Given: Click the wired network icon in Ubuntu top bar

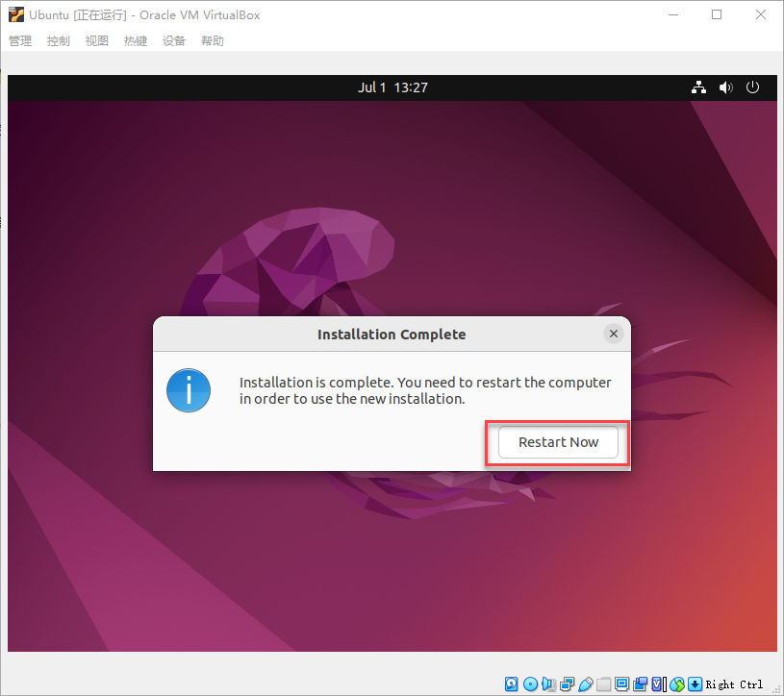Looking at the screenshot, I should tap(698, 87).
